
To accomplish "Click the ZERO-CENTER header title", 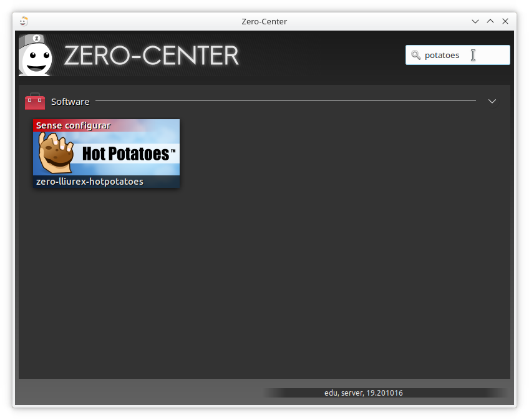I will point(151,56).
